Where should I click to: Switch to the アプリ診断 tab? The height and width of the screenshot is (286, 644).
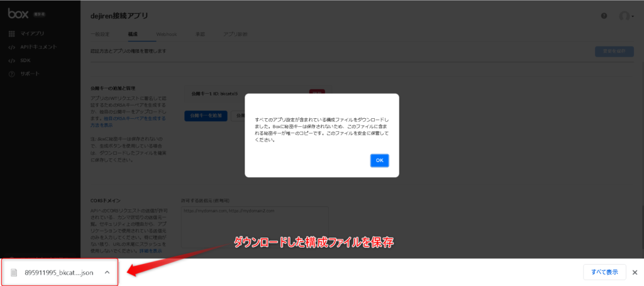[x=235, y=34]
